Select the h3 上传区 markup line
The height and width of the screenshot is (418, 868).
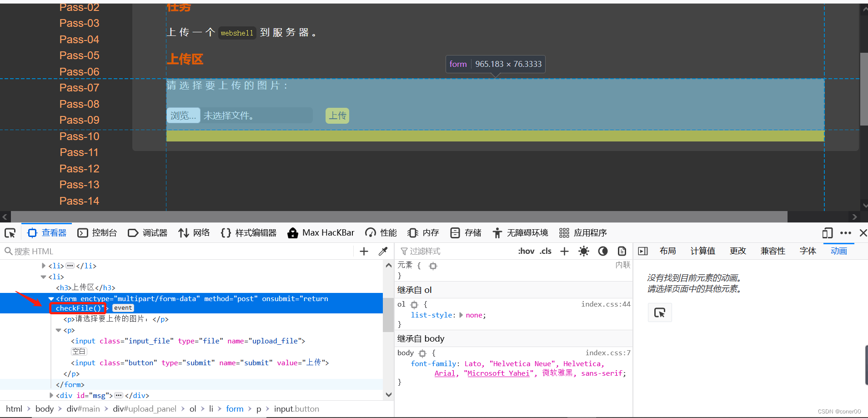[x=86, y=287]
